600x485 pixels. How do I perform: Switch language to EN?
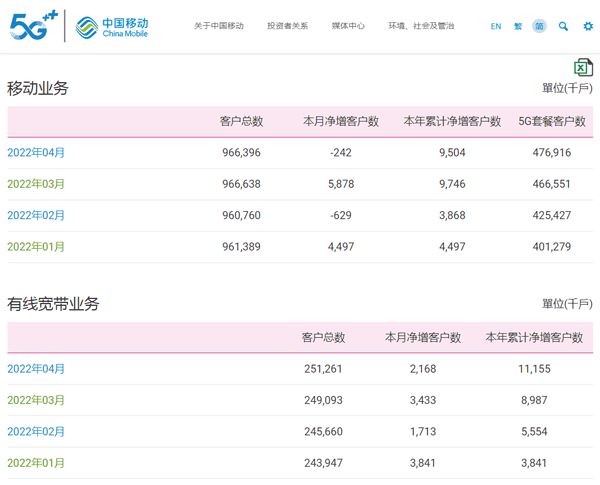coord(496,26)
